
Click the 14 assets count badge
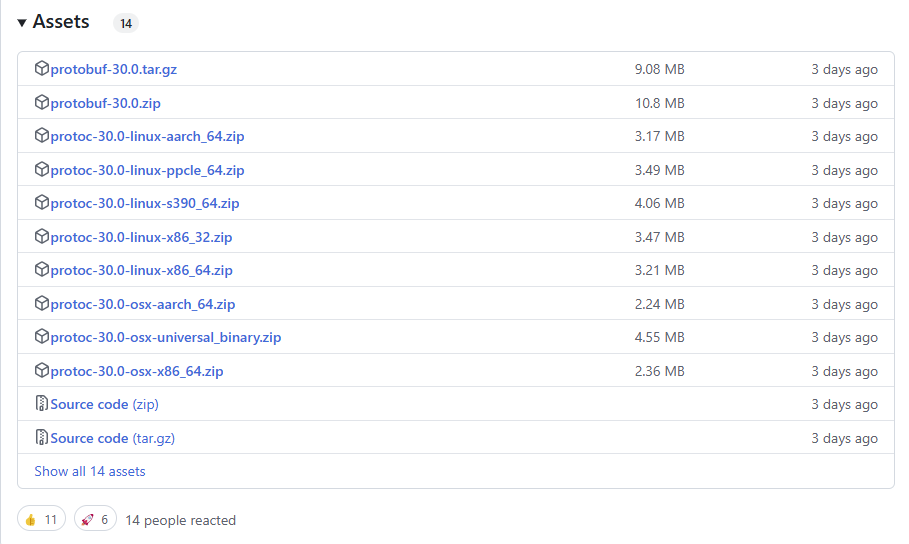point(126,23)
